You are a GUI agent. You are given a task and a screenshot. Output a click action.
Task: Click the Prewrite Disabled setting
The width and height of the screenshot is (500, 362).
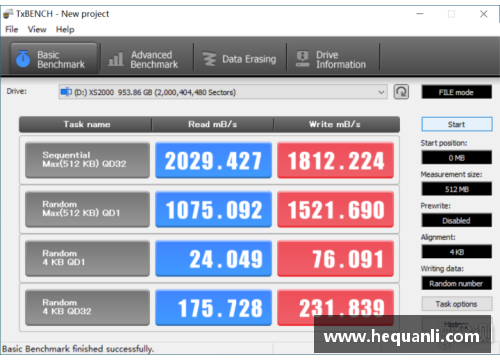pos(456,220)
